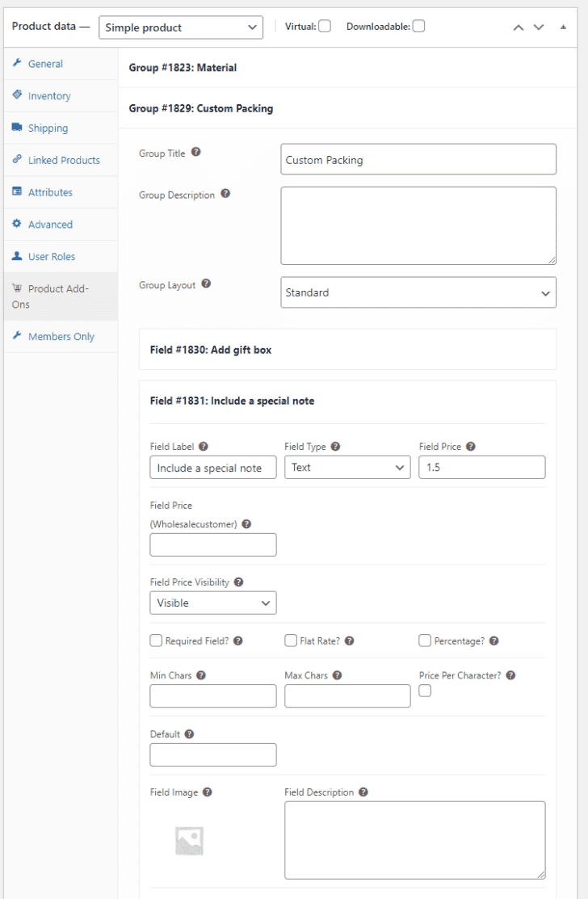Open the product type dropdown showing Simple product
The image size is (588, 899).
180,27
